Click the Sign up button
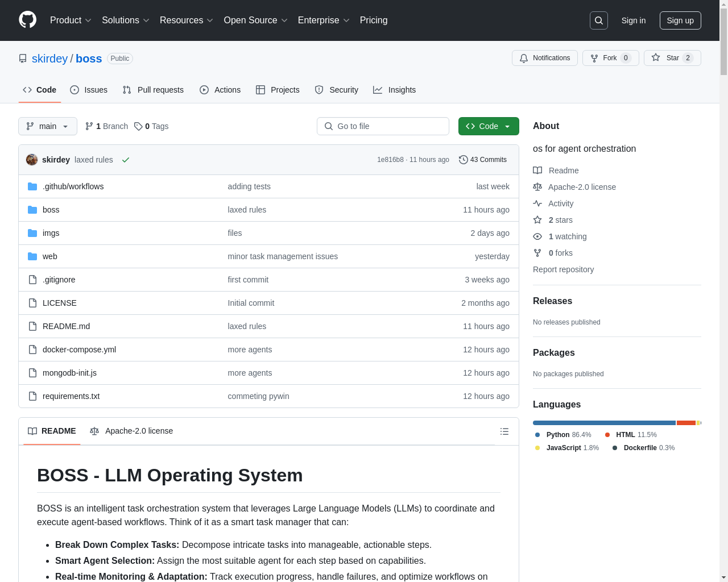Screen dimensions: 728x582 coord(680,20)
